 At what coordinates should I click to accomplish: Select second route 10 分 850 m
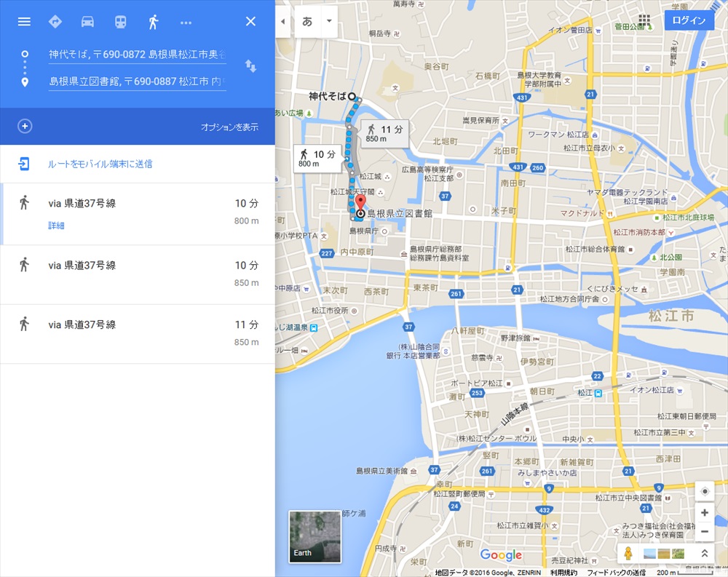click(138, 274)
